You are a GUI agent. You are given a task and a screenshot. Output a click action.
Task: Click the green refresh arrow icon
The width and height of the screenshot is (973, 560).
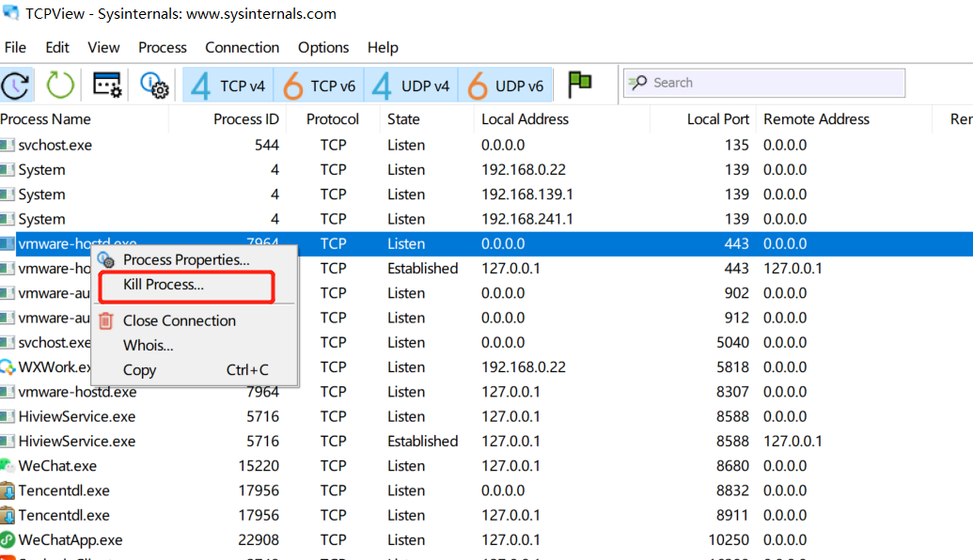click(x=60, y=85)
